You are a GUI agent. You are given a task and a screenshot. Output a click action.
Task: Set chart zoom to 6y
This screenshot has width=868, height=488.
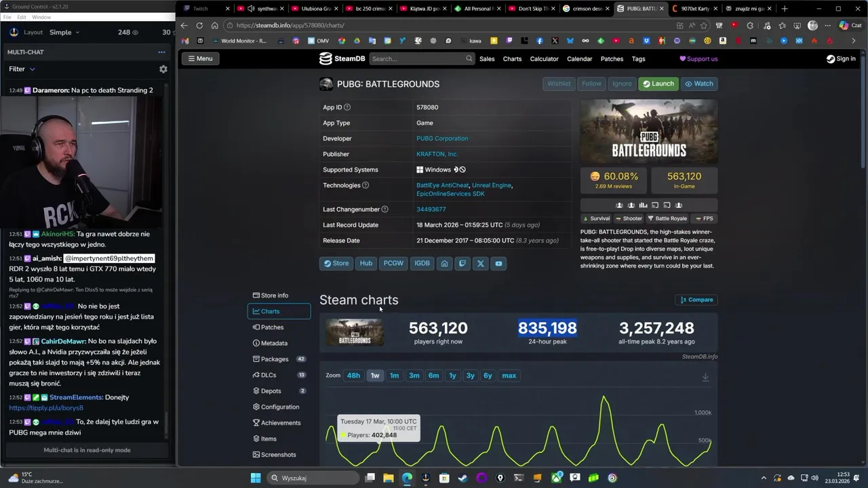(488, 375)
